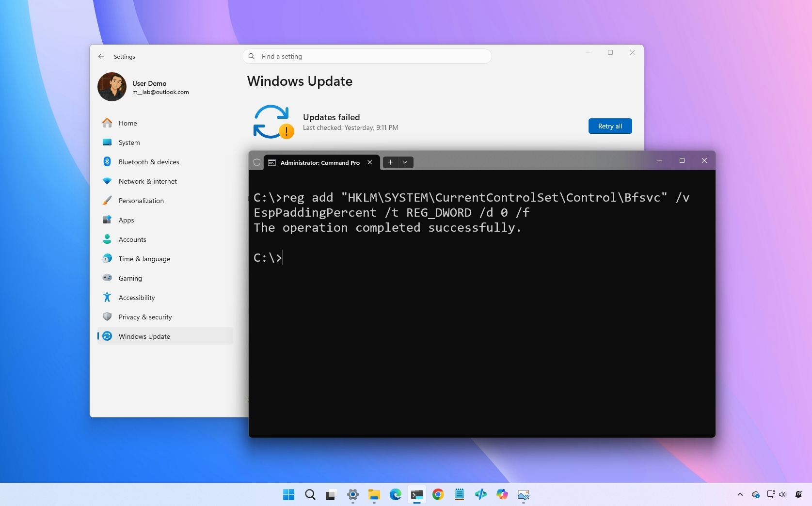The image size is (812, 506).
Task: Open Accessibility settings page
Action: coord(165,298)
